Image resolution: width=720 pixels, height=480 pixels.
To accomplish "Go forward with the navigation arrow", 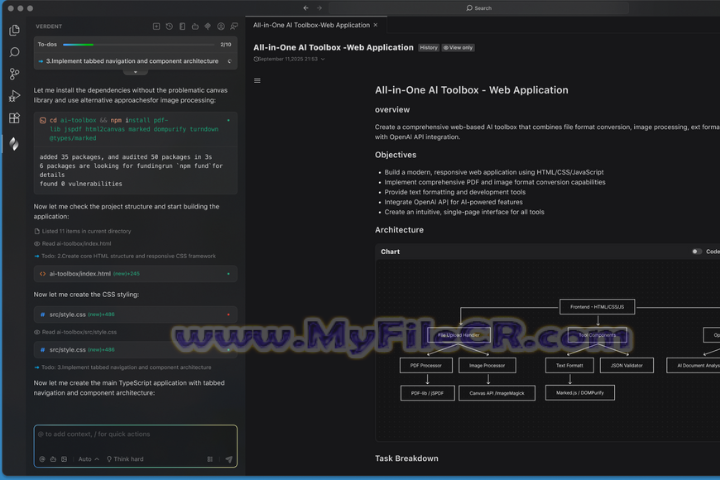I will tap(320, 8).
